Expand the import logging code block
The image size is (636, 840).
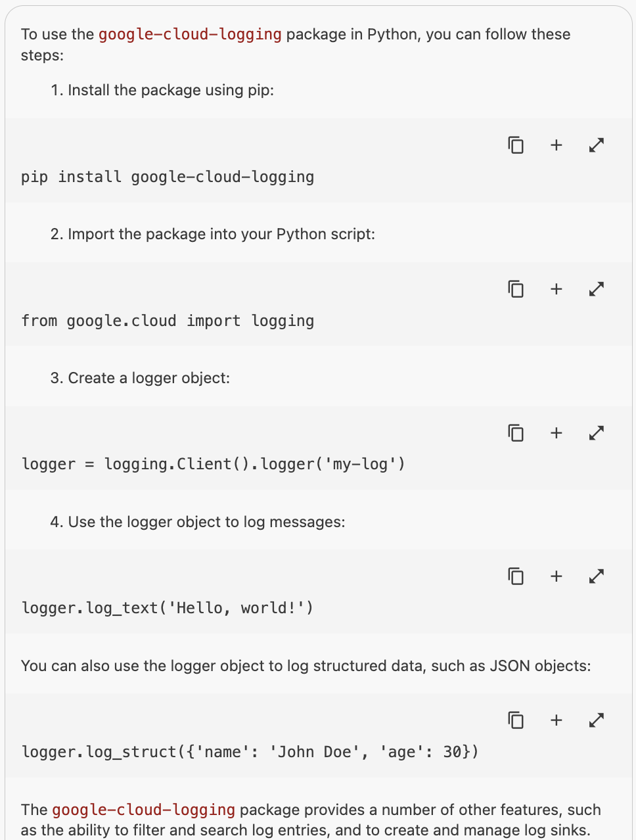pos(596,289)
